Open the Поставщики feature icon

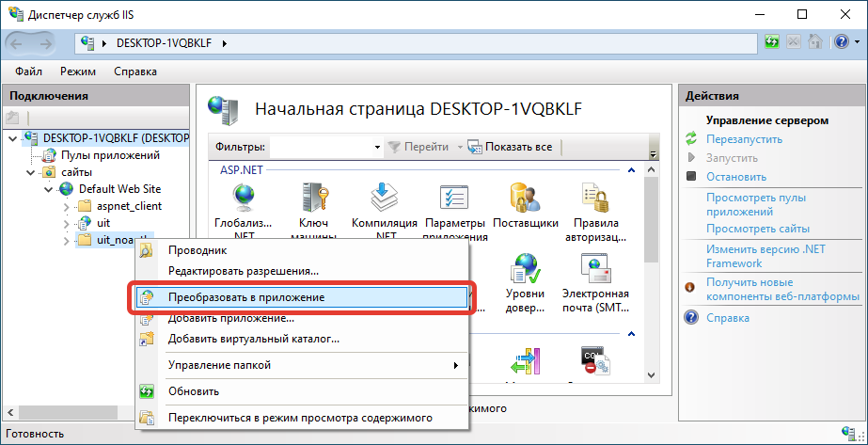click(x=524, y=196)
